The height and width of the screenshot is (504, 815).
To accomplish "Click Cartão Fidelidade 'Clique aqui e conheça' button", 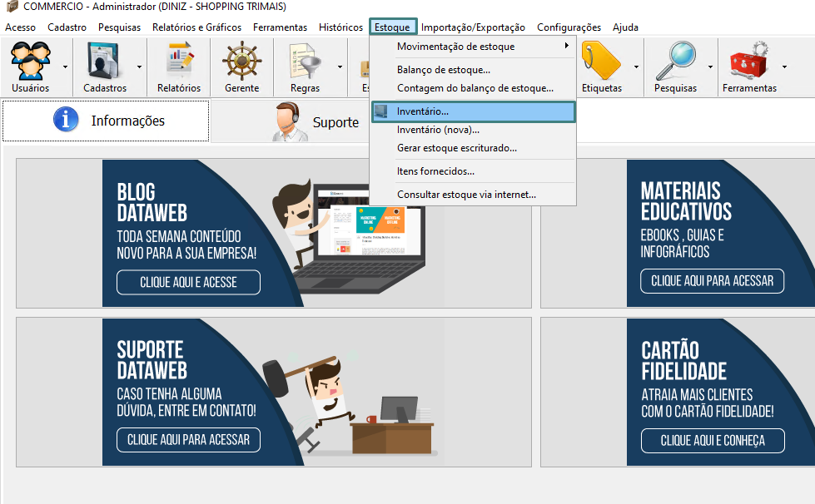I will 713,441.
